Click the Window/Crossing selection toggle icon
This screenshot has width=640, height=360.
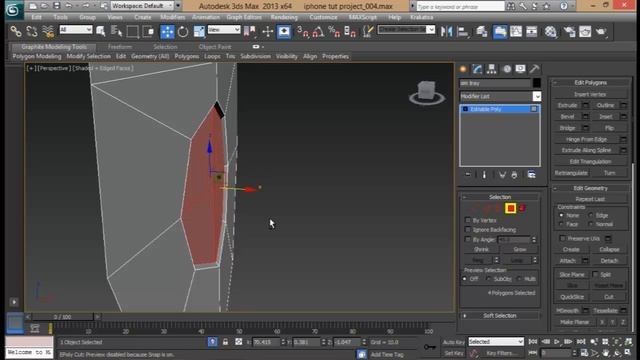(x=148, y=31)
